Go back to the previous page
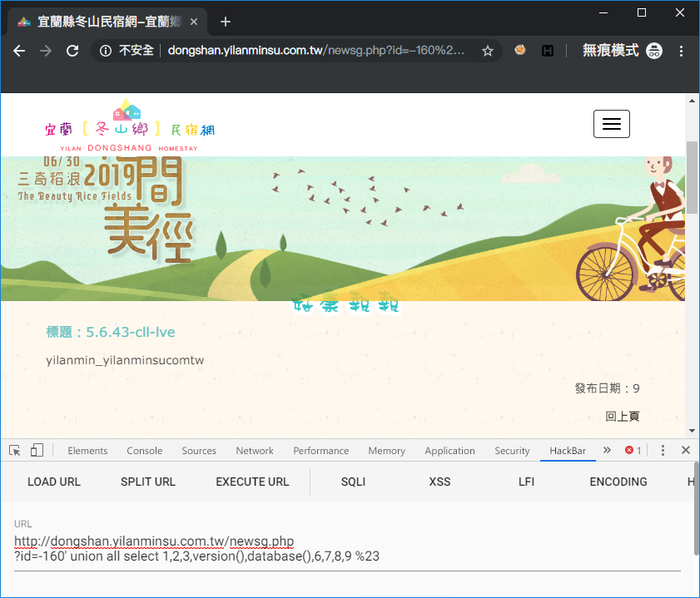Viewport: 700px width, 598px height. tap(19, 51)
